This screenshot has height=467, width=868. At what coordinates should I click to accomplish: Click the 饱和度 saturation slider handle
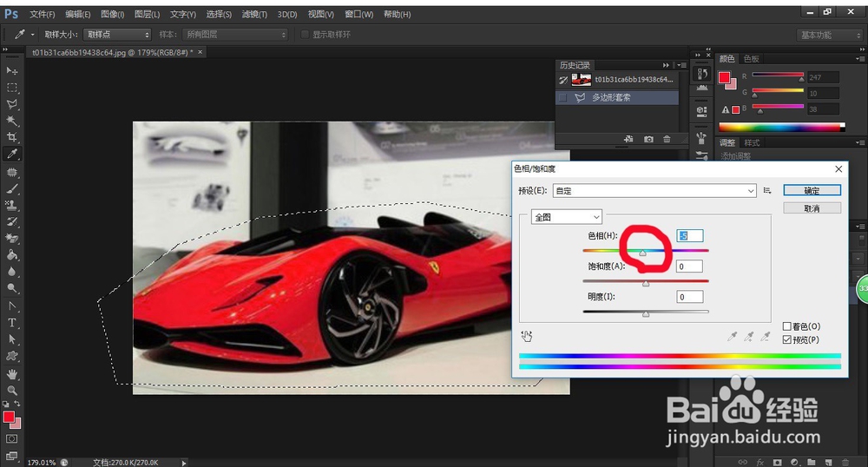(x=646, y=284)
